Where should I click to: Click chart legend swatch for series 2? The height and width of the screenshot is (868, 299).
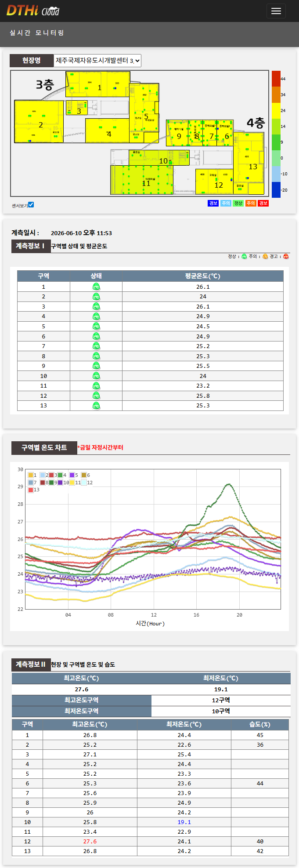pyautogui.click(x=43, y=475)
